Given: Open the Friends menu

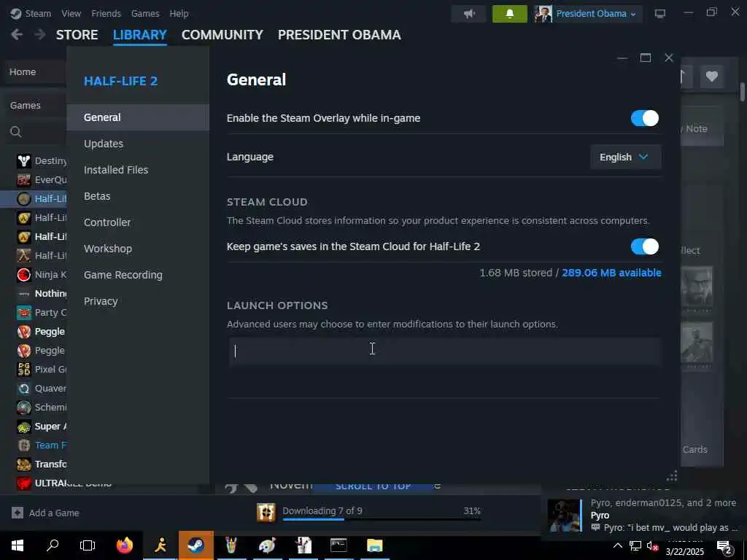Looking at the screenshot, I should 107,13.
